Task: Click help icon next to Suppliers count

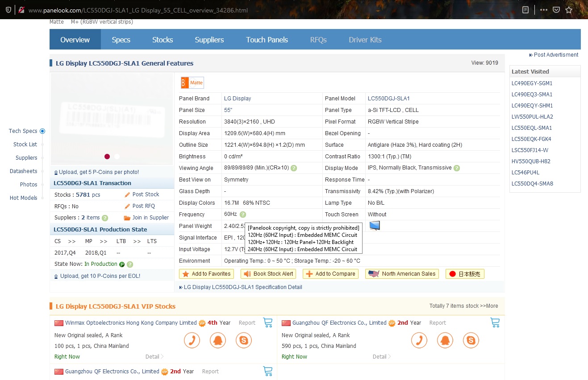Action: [105, 218]
